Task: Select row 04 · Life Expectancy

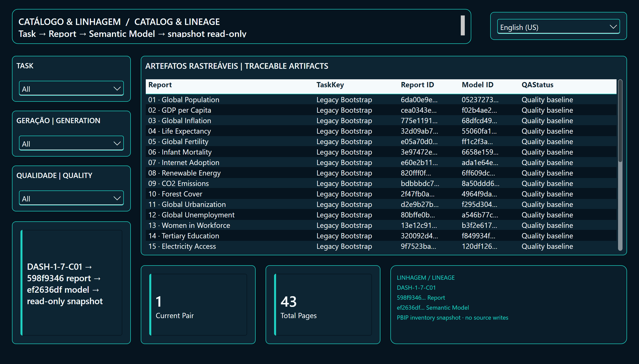Action: pos(381,131)
